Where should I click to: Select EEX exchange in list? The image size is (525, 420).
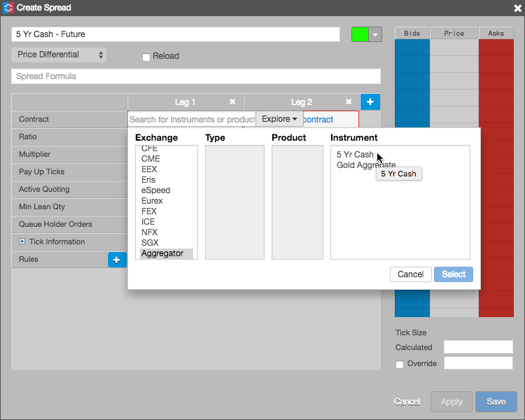[149, 169]
